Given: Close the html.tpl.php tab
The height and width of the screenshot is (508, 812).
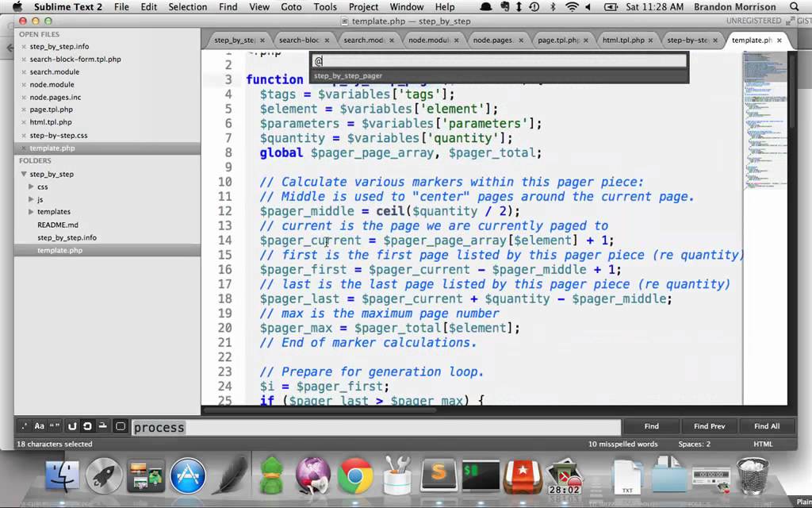Looking at the screenshot, I should point(650,40).
